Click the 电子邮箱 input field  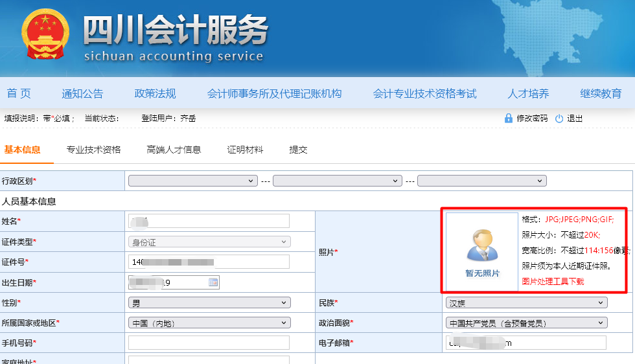[x=526, y=343]
